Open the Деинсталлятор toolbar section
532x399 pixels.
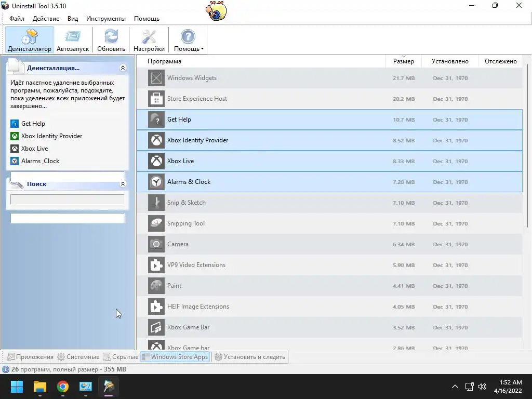[30, 39]
